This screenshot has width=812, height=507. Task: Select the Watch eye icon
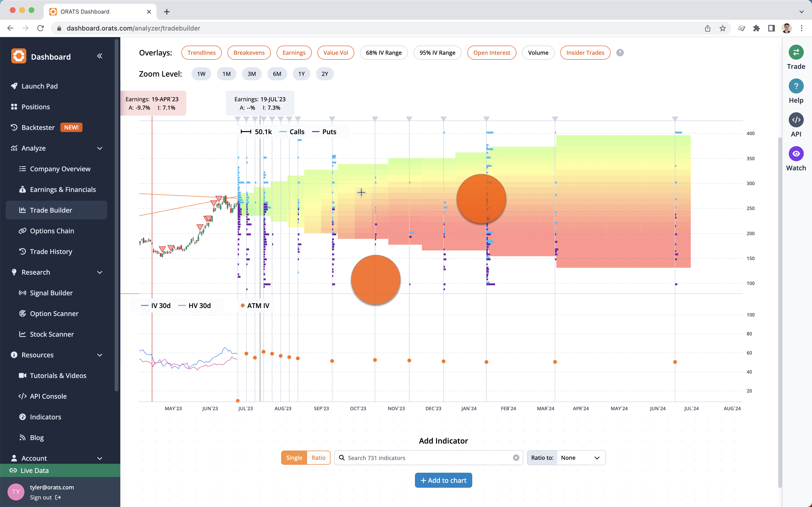[796, 154]
